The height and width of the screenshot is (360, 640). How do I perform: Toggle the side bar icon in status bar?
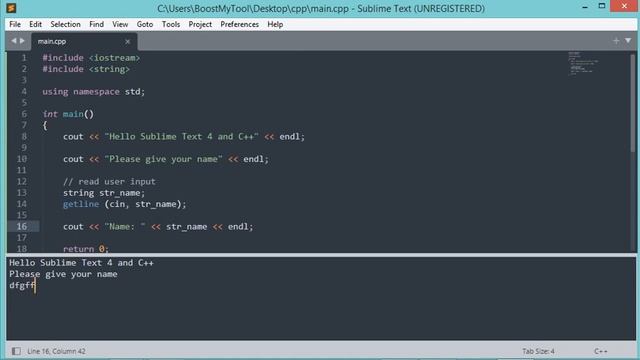16,351
